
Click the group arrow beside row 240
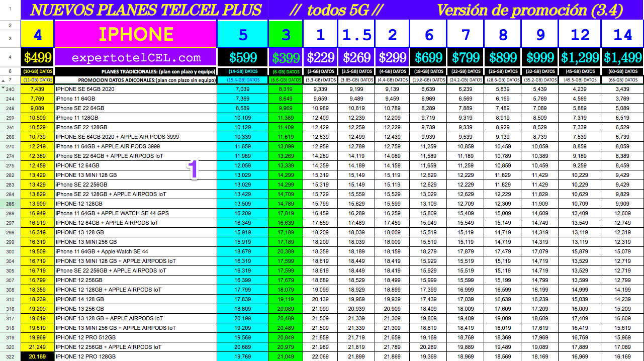[x=3, y=88]
